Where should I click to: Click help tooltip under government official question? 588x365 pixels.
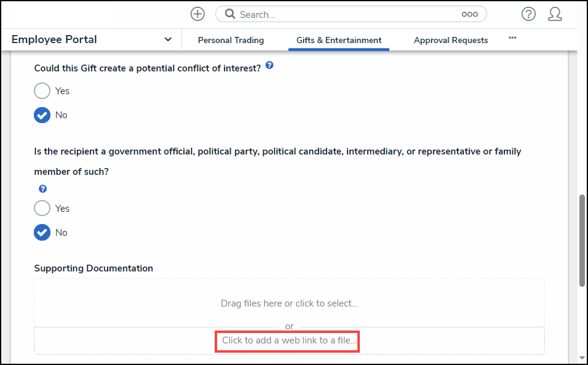(x=43, y=189)
